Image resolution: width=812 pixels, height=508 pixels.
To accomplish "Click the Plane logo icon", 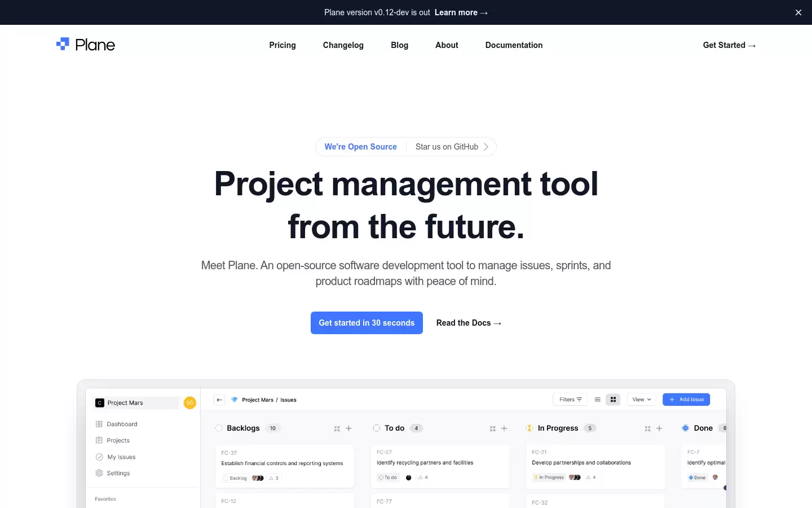I will 63,44.
